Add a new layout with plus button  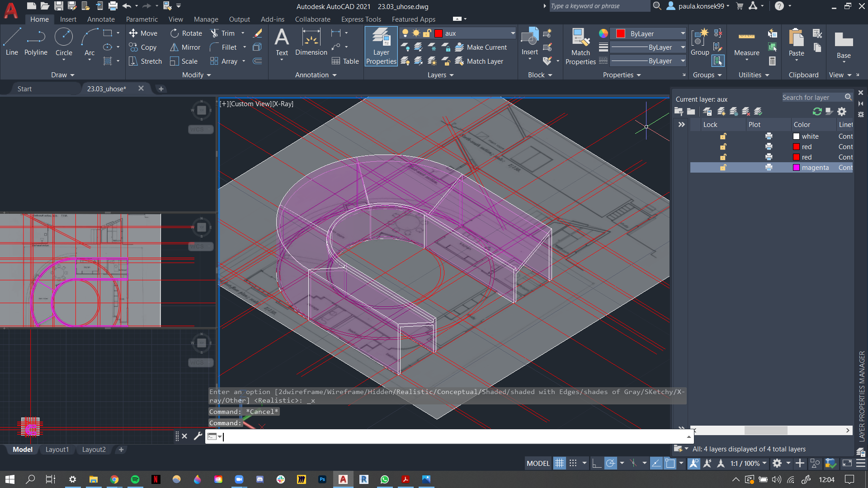[121, 450]
